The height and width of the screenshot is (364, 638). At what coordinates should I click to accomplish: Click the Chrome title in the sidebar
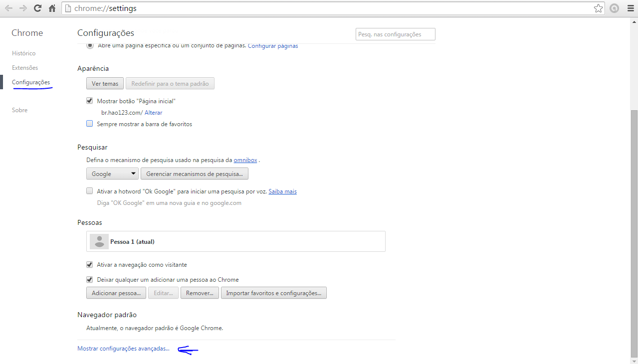coord(27,33)
